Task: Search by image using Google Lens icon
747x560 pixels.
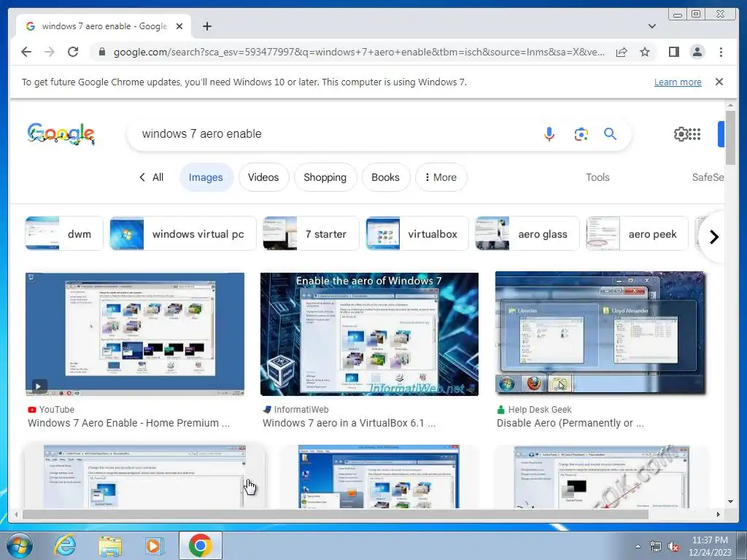Action: [x=581, y=134]
